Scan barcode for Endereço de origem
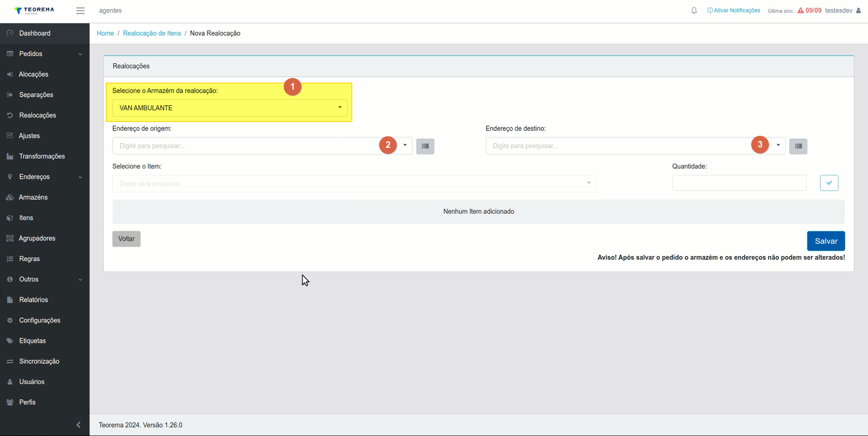The image size is (868, 436). tap(425, 146)
